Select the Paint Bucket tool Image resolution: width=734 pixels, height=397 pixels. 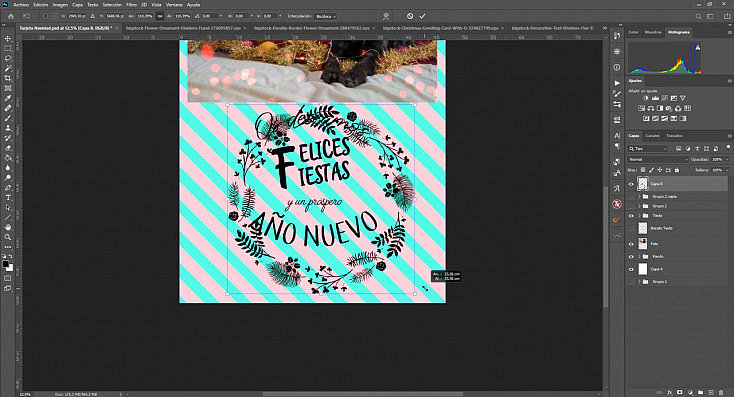coord(7,158)
